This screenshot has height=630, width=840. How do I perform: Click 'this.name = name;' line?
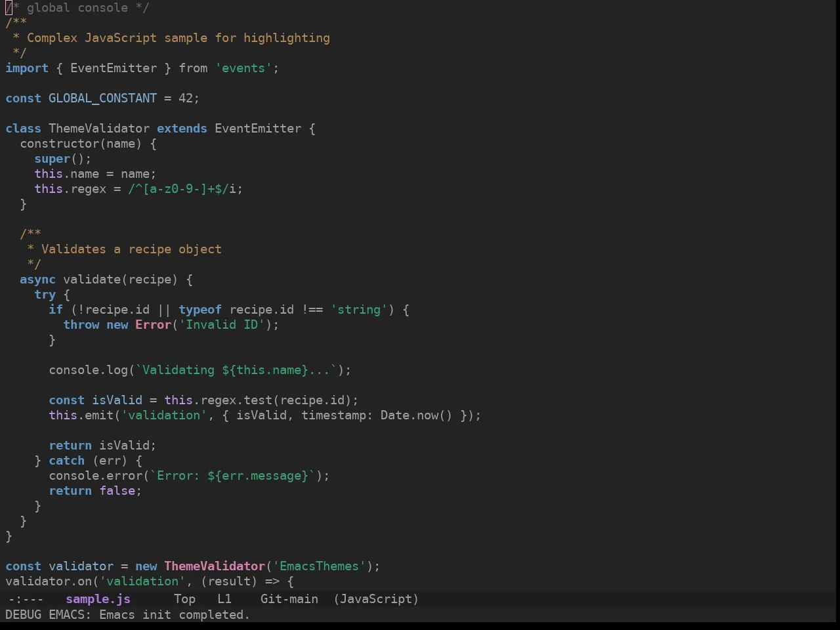click(x=95, y=174)
